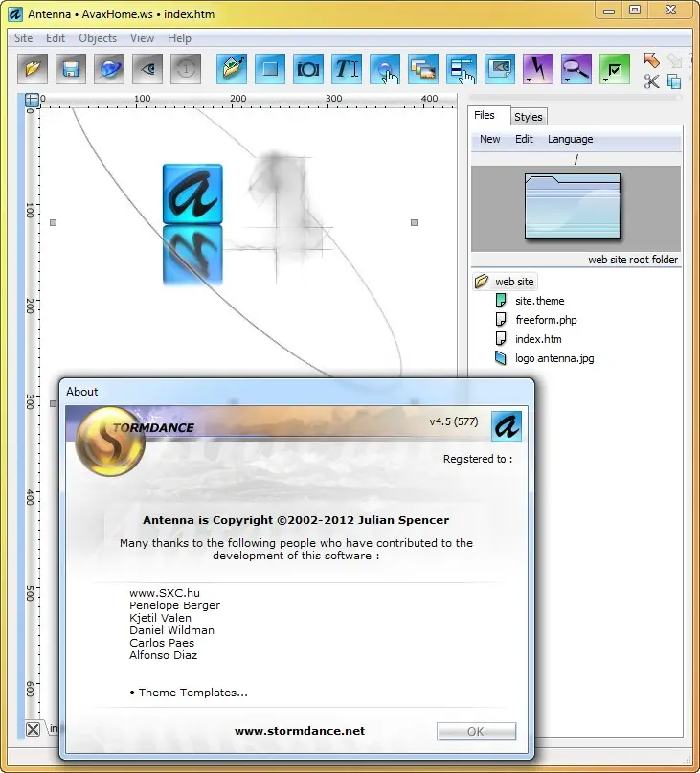Click Carlos Paes in the contributors list
Screen dimensions: 700x773
click(x=162, y=643)
